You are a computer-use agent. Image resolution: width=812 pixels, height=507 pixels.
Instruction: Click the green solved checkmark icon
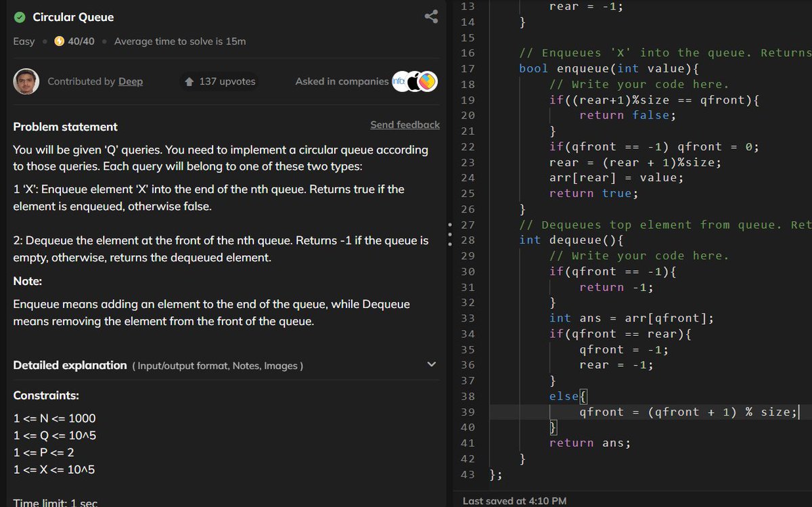tap(20, 18)
